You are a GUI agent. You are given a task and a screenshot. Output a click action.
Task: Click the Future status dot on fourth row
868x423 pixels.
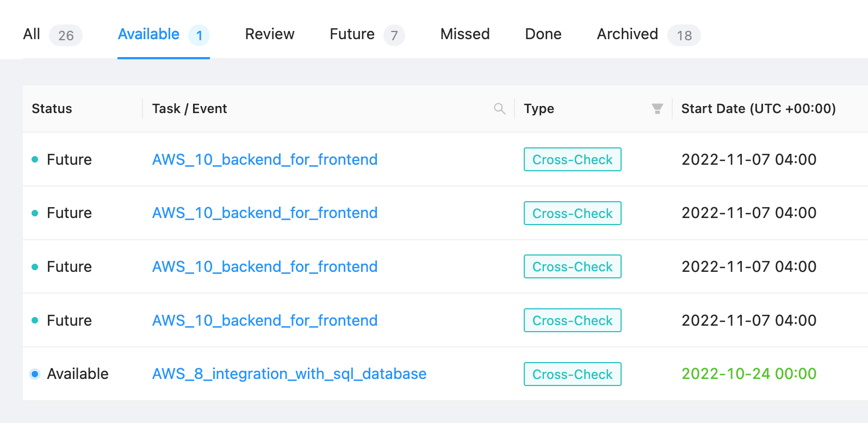(x=34, y=320)
